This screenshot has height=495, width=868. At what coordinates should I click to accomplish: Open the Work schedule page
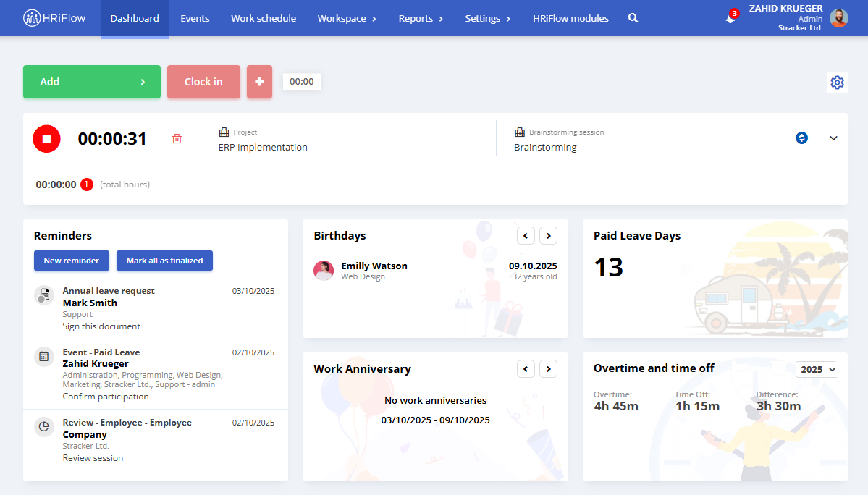pos(264,18)
